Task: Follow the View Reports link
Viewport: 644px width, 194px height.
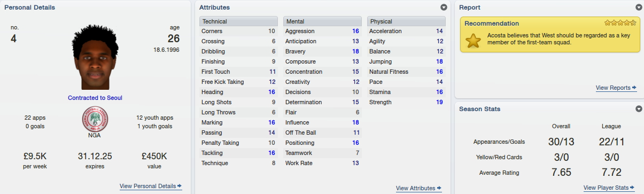Action: pyautogui.click(x=613, y=88)
